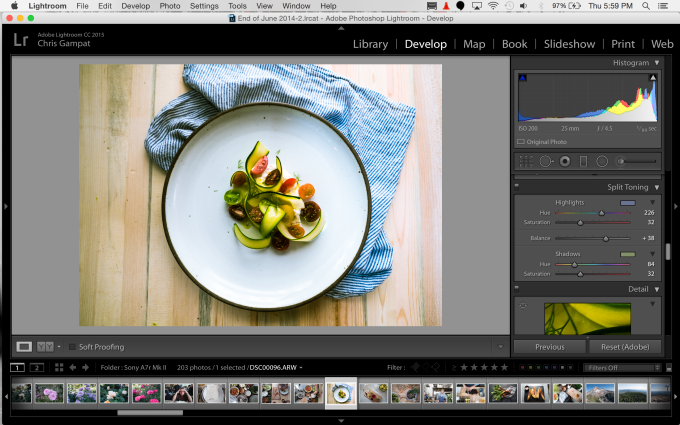This screenshot has height=425, width=680.
Task: Filter by flagged photos flag icon
Action: coord(415,368)
